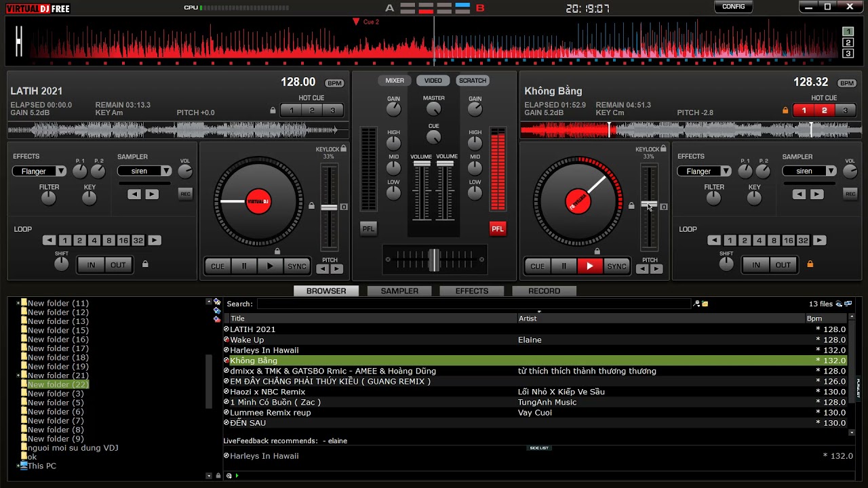Viewport: 868px width, 488px height.
Task: Set loop IN on left deck
Action: click(x=91, y=265)
